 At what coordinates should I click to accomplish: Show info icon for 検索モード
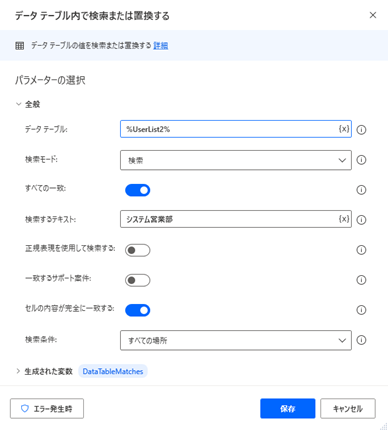tap(361, 160)
